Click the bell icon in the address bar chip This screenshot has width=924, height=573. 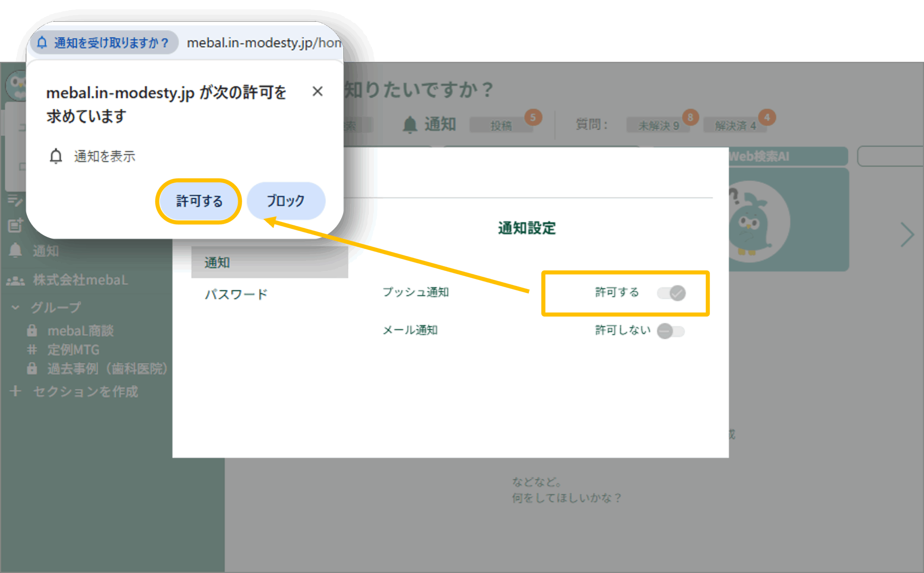click(43, 43)
